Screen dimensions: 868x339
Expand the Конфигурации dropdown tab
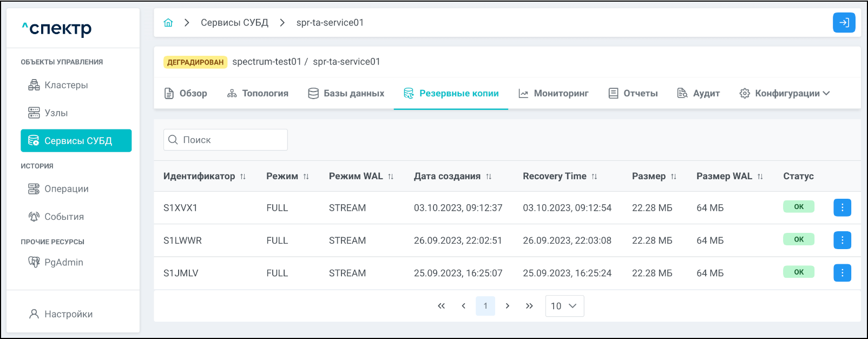pyautogui.click(x=784, y=93)
